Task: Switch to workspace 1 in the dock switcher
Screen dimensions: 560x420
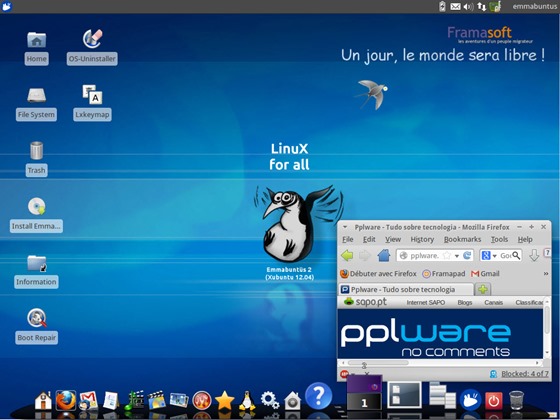Action: coord(364,401)
